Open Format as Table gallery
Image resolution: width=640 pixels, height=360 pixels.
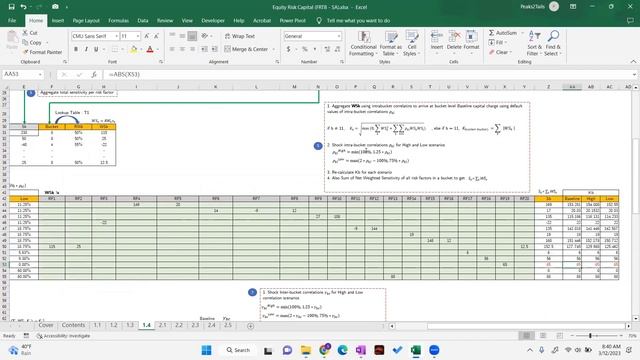pyautogui.click(x=390, y=44)
